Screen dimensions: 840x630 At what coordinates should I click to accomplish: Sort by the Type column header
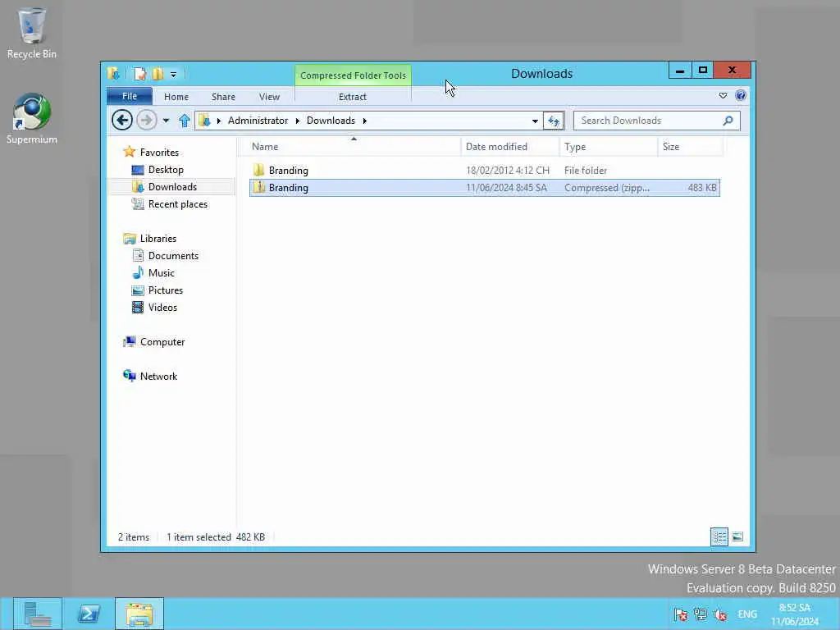point(608,147)
